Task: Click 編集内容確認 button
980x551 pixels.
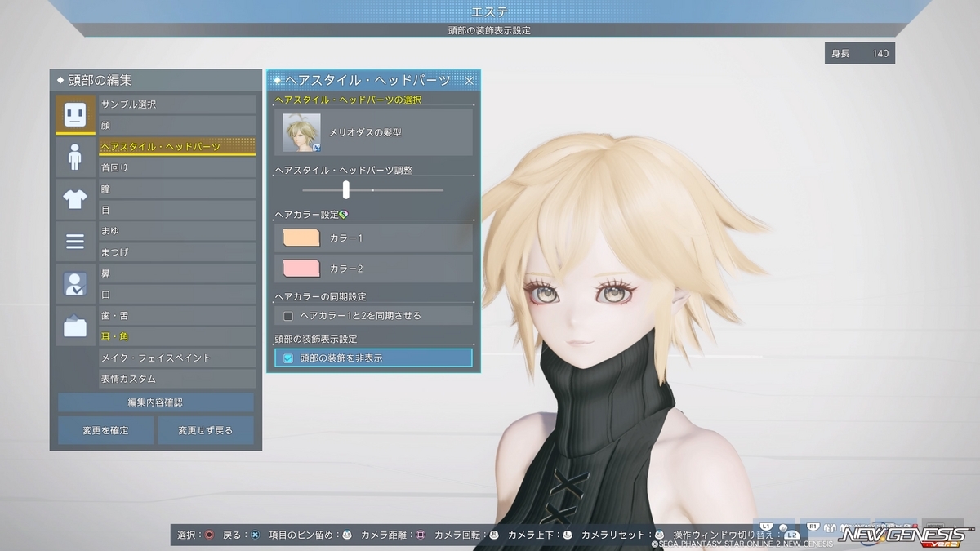Action: click(155, 402)
